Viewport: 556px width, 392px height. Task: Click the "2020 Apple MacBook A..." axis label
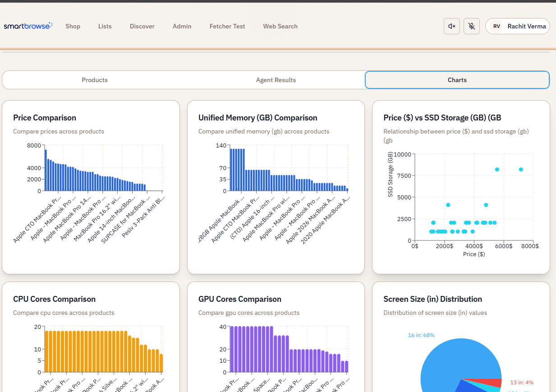point(326,221)
